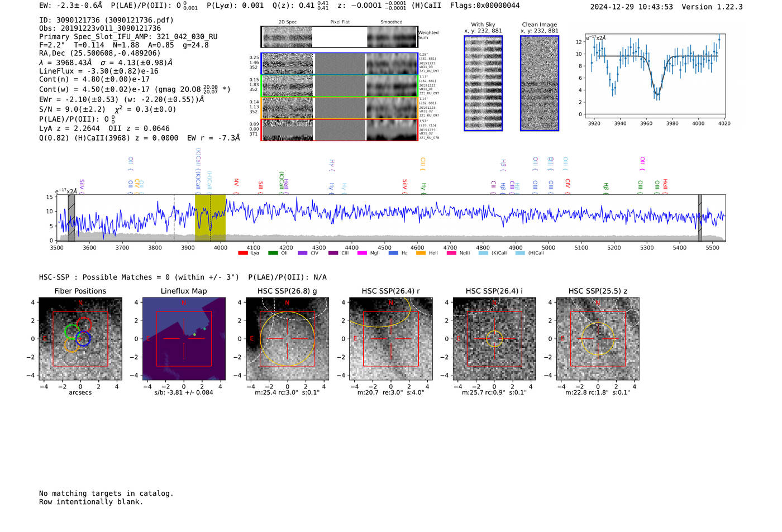The image size is (782, 532).
Task: Click the HeII orange legend swatch
Action: point(421,253)
